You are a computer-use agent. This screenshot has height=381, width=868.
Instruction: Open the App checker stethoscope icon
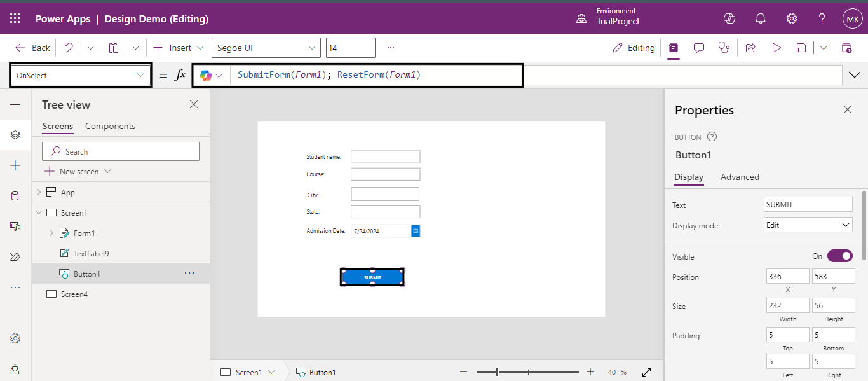(x=724, y=48)
